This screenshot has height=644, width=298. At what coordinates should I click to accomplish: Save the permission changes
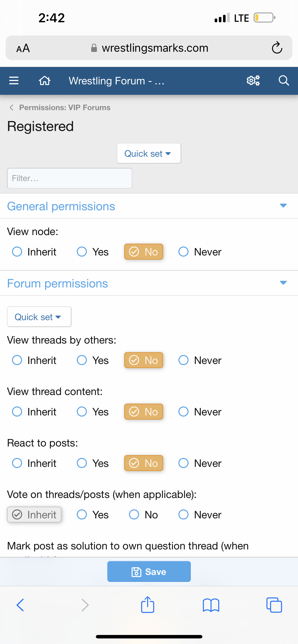[x=149, y=571]
